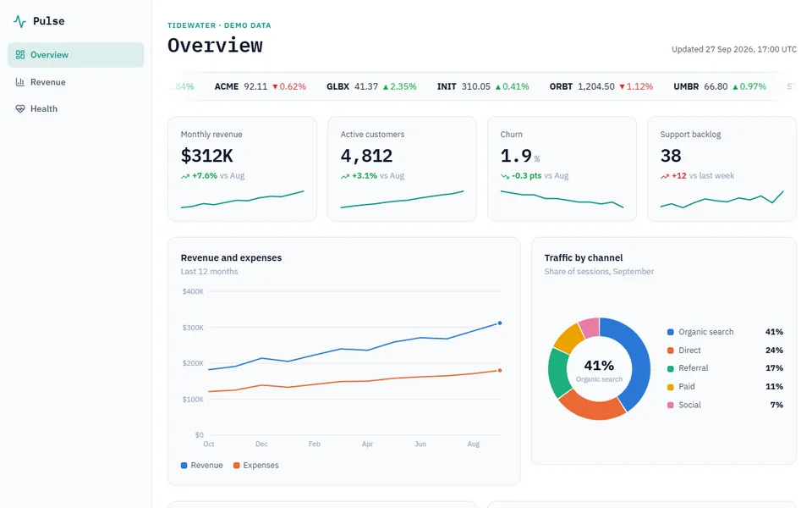The height and width of the screenshot is (508, 812).
Task: Go to the Health page in sidebar
Action: [75, 109]
